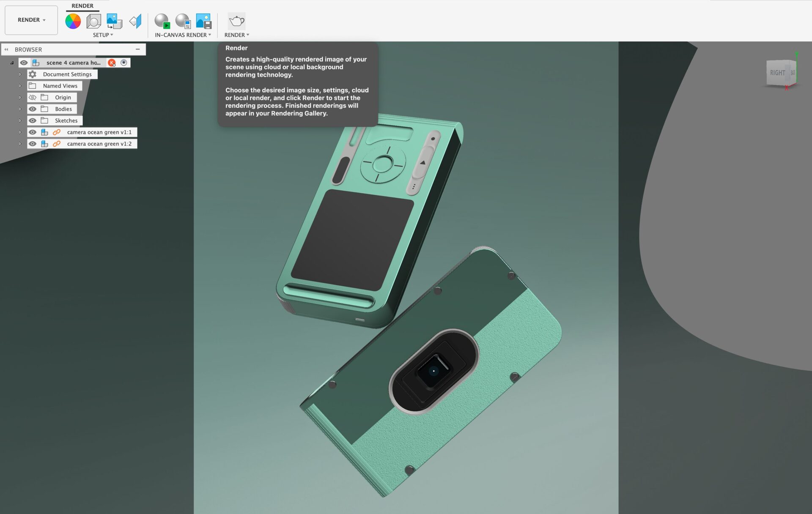The width and height of the screenshot is (812, 514).
Task: Click the teapot Render icon
Action: (236, 21)
